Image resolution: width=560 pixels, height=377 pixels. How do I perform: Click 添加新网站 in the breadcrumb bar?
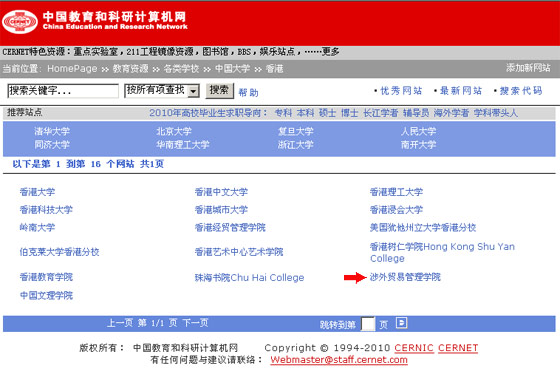pos(528,68)
